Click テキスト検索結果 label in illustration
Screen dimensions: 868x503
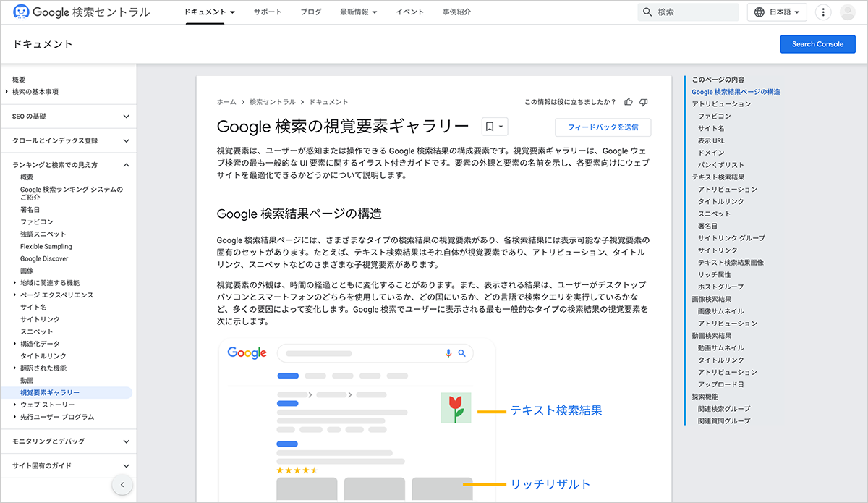(556, 410)
